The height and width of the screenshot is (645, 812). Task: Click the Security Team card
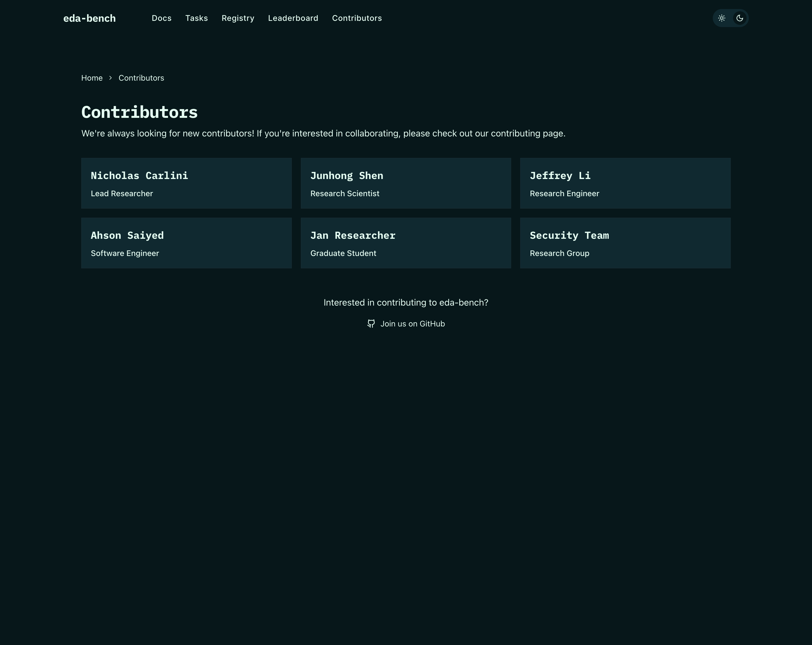[625, 243]
